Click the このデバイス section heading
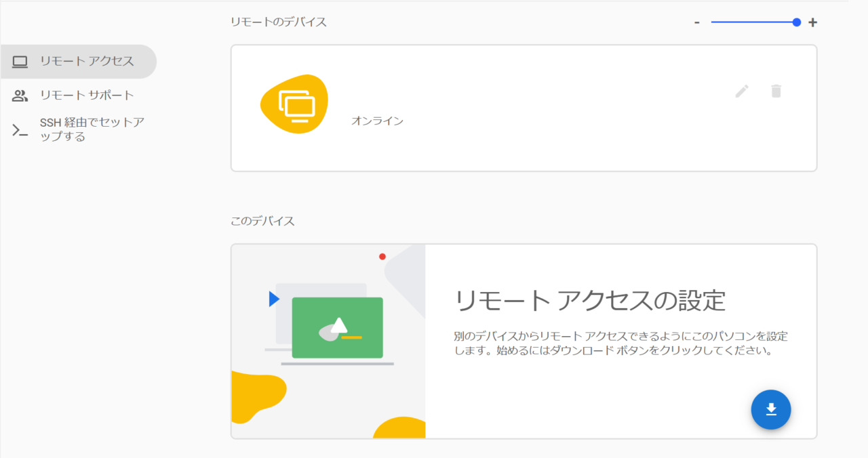868x458 pixels. tap(262, 222)
